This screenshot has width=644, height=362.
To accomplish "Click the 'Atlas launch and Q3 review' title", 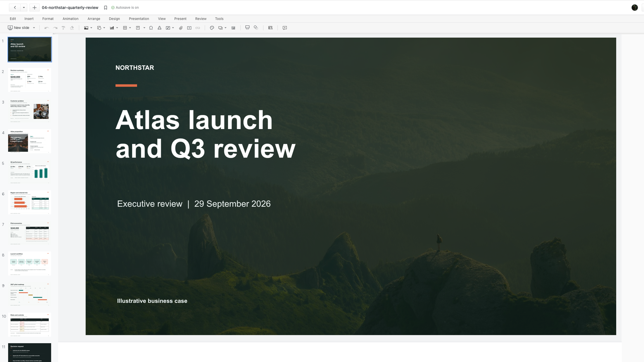I will [206, 134].
